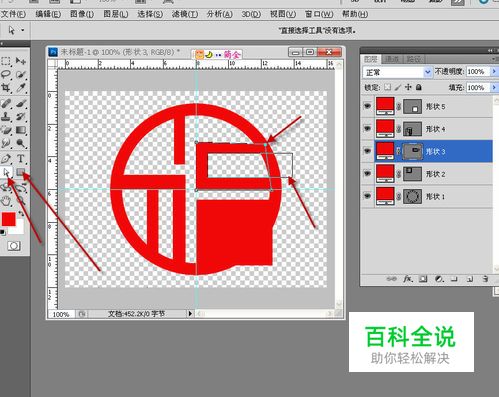Select the Horizontal Type tool

tap(21, 158)
